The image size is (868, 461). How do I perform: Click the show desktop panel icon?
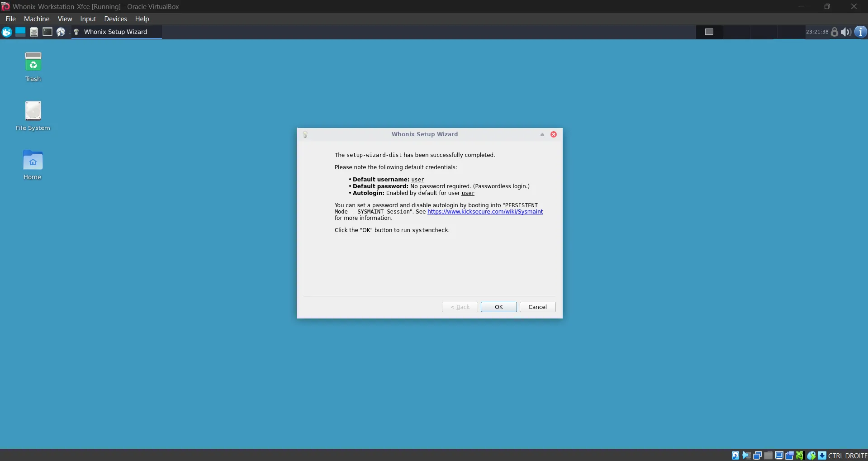20,32
